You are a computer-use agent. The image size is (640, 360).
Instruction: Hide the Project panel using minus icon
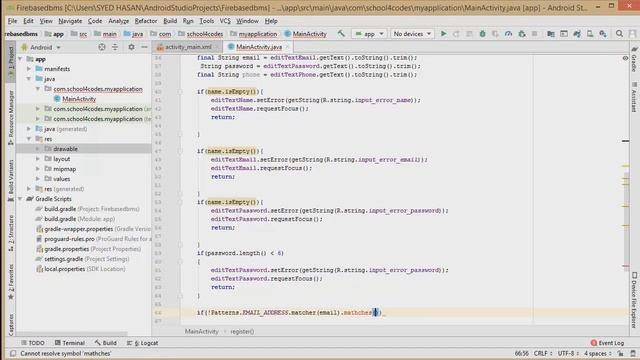coord(144,47)
